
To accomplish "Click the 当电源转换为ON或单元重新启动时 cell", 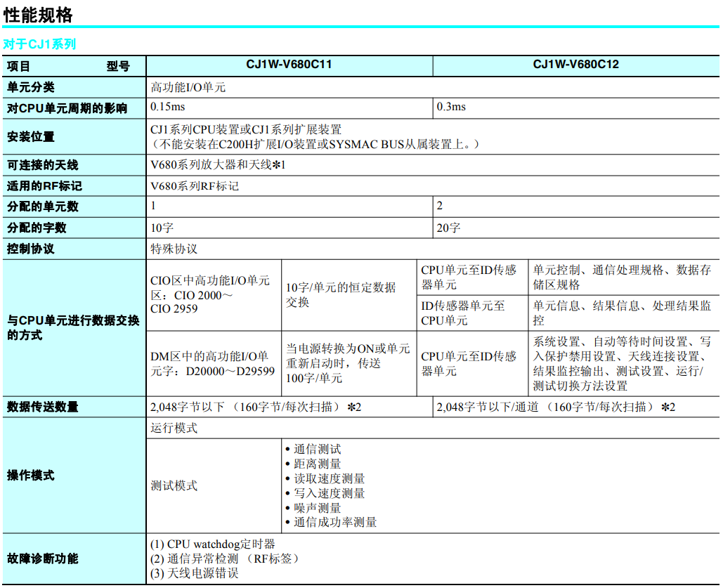I will click(348, 363).
